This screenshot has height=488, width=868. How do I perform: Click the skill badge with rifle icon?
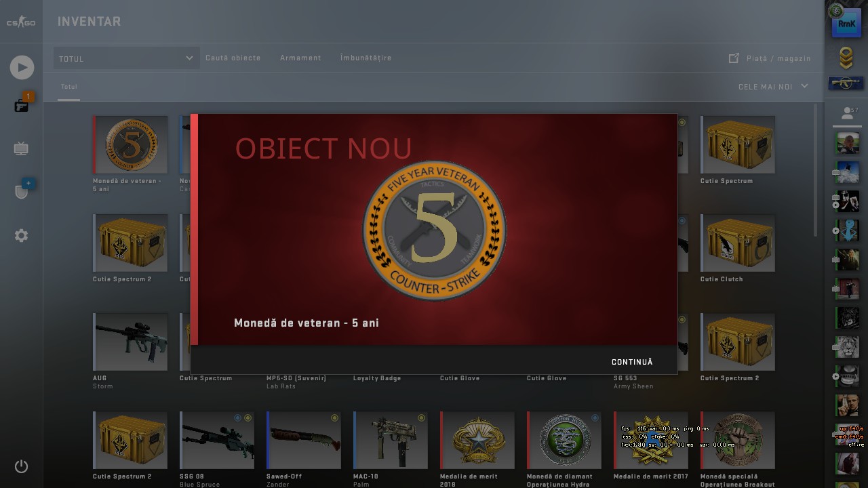pos(846,83)
